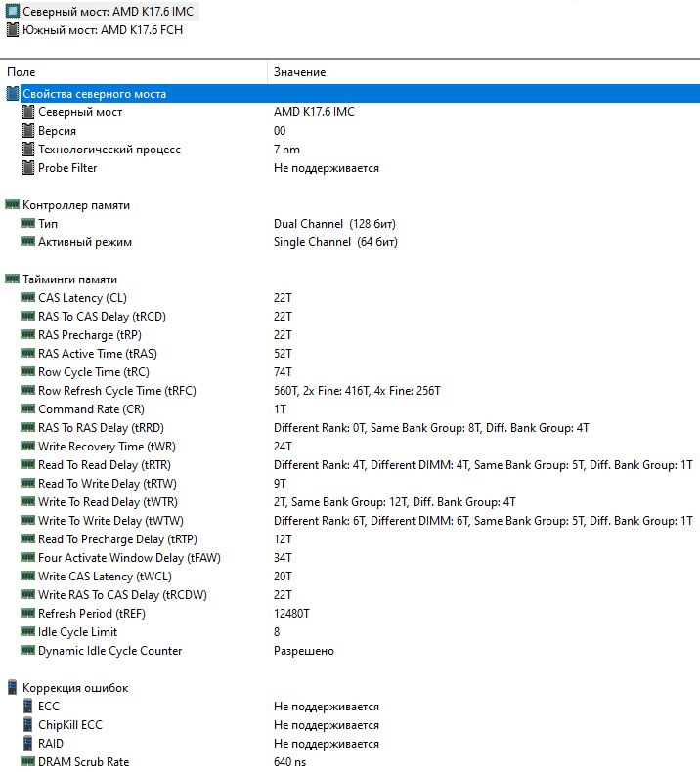Screen dimensions: 700x772
Task: Click the memory icon beside Контроллер памяти
Action: [x=13, y=204]
